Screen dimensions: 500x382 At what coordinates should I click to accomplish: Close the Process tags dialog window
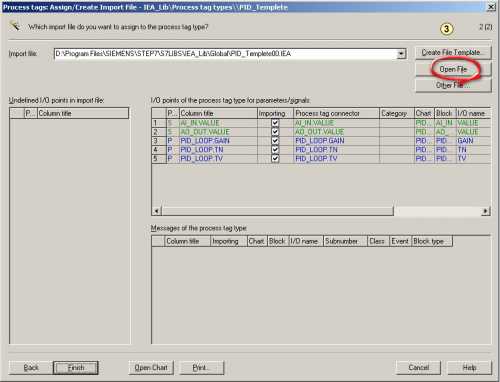[491, 7]
